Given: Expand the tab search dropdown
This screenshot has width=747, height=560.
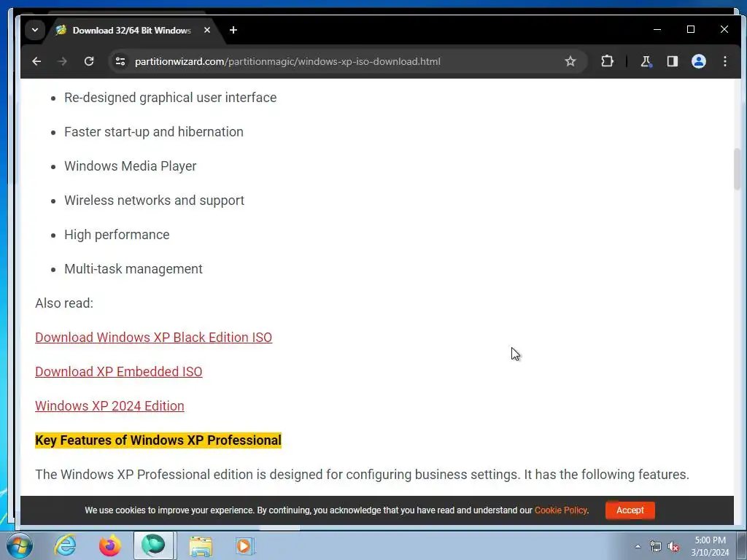Looking at the screenshot, I should point(35,30).
